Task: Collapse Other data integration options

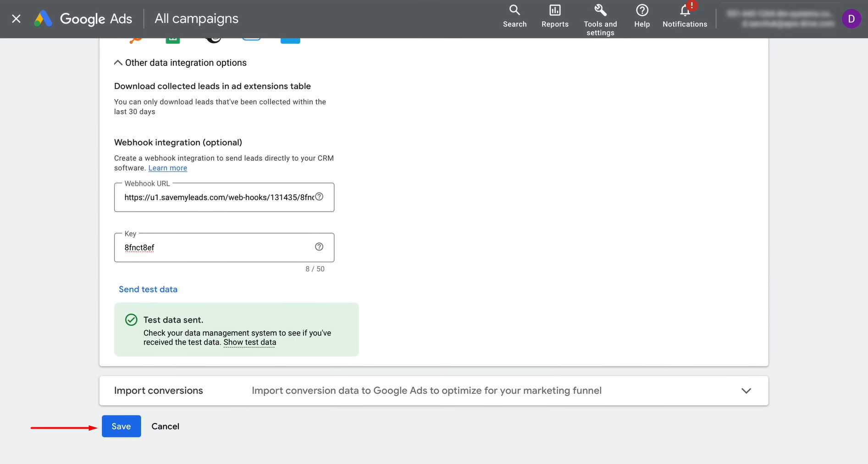Action: tap(118, 63)
